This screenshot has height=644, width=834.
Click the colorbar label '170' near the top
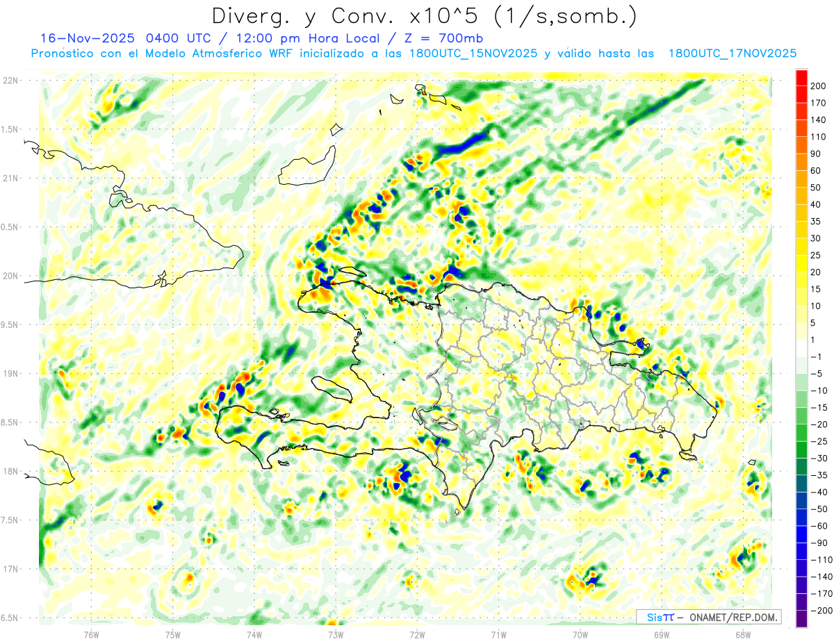pyautogui.click(x=819, y=103)
